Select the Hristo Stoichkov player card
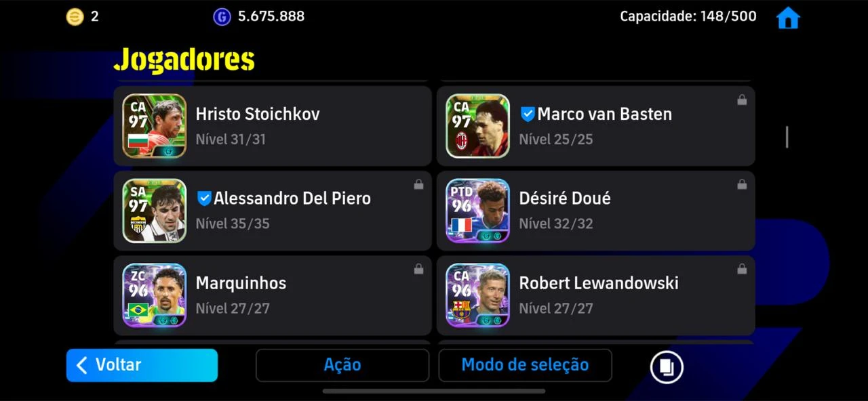This screenshot has height=401, width=868. (273, 125)
